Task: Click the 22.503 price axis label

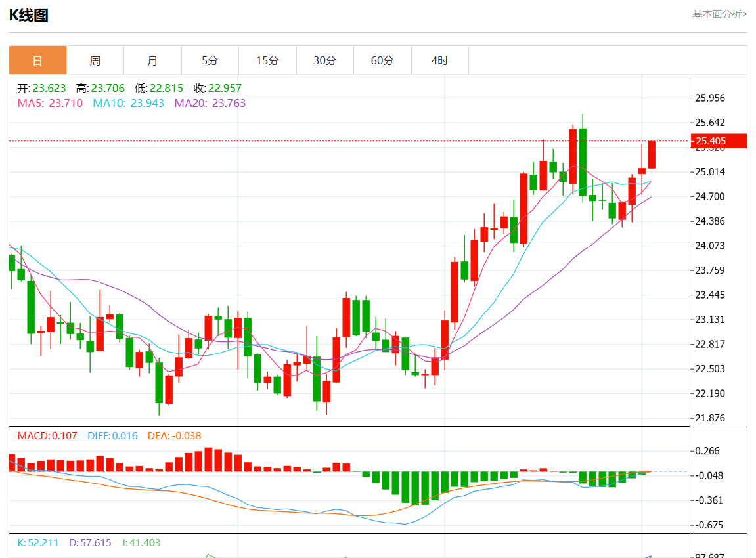Action: pyautogui.click(x=710, y=369)
